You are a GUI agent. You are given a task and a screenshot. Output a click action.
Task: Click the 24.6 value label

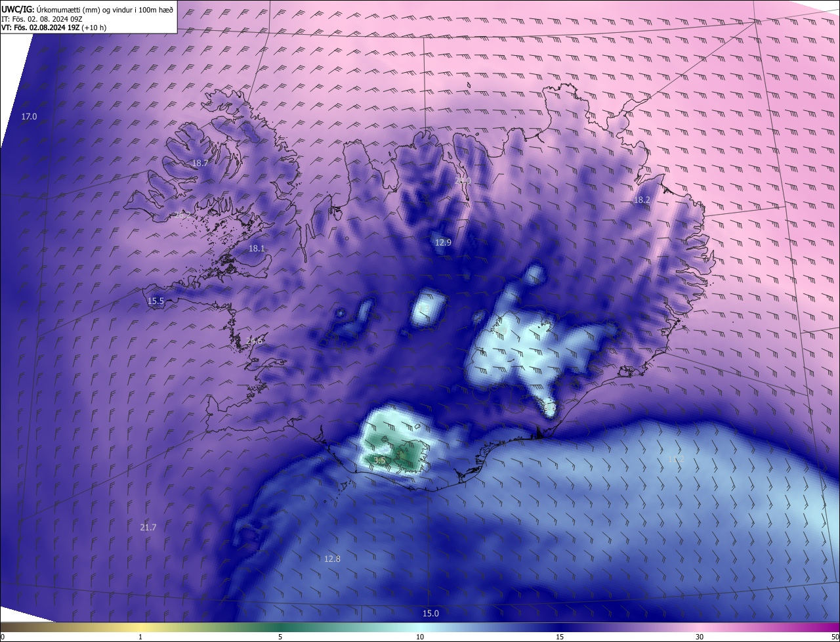[x=255, y=341]
